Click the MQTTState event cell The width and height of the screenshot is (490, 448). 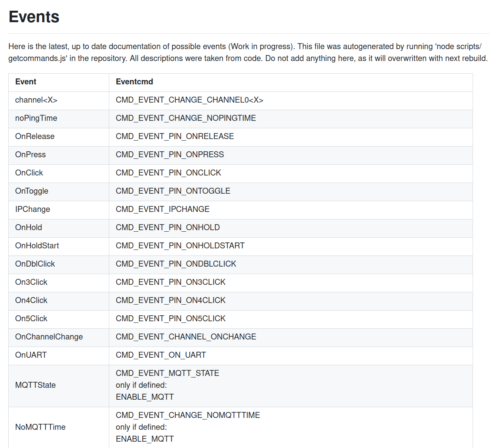tap(35, 385)
